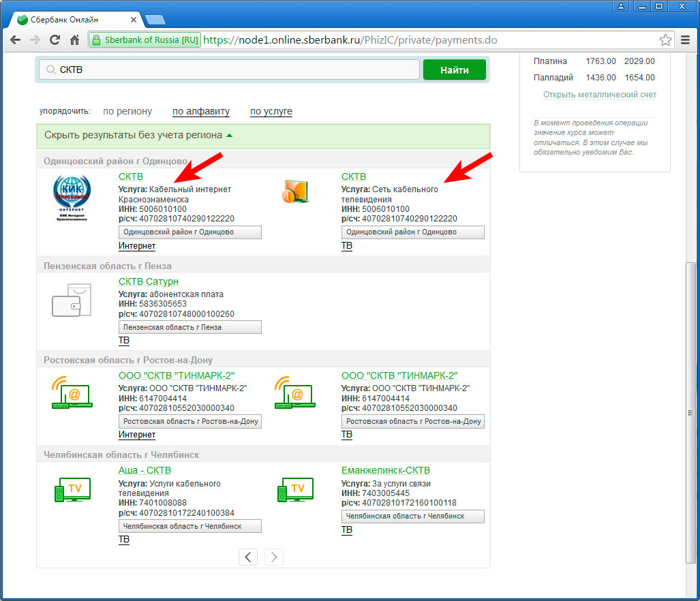Click the magnifier icon in search field
700x601 pixels.
pos(51,70)
